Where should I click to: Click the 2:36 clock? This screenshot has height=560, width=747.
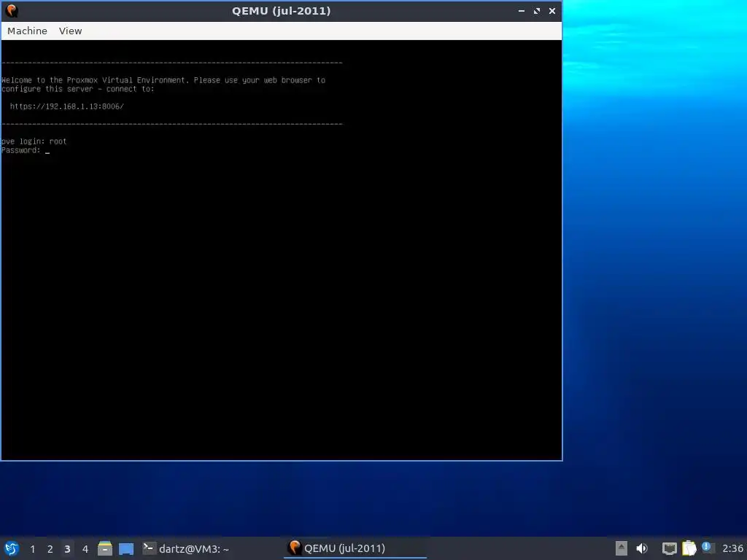click(732, 548)
